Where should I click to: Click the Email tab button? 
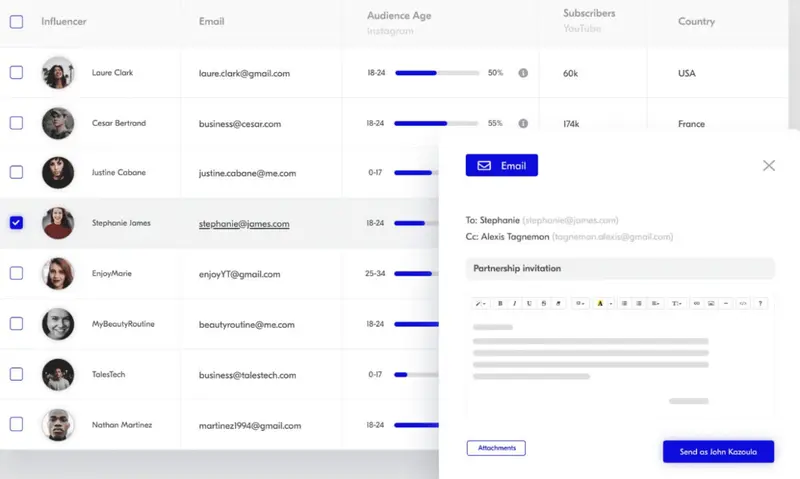tap(502, 165)
